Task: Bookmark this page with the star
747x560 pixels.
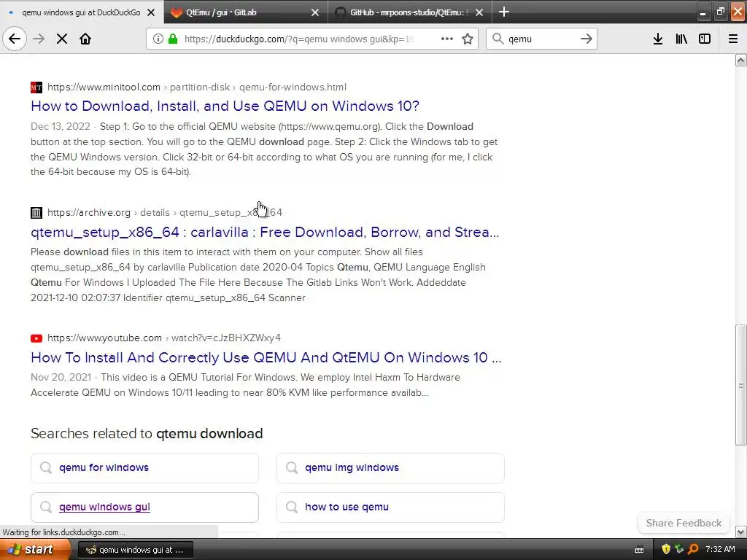Action: (468, 39)
